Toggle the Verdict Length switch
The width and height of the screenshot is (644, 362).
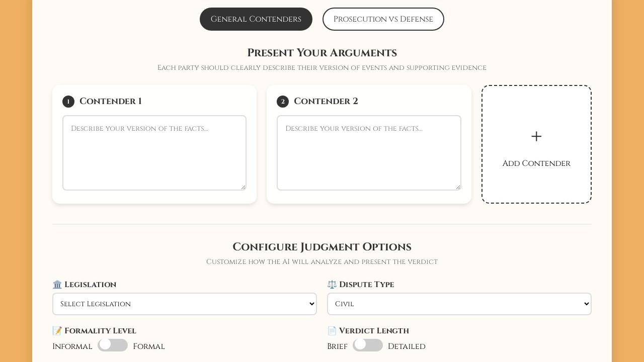[x=368, y=345]
